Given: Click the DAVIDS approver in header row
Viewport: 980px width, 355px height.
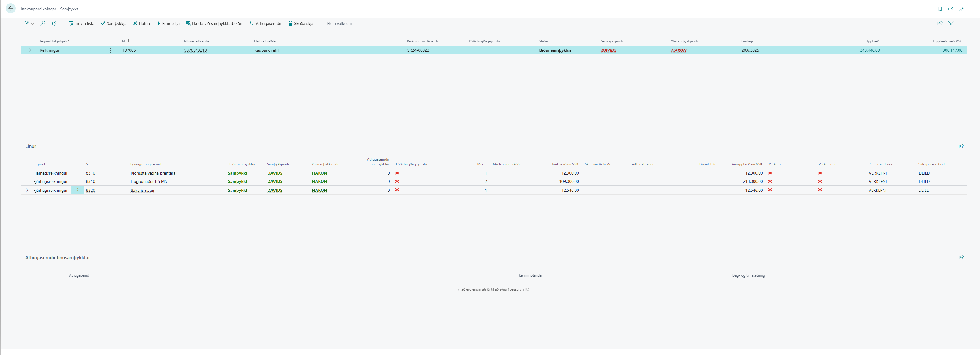Looking at the screenshot, I should tap(609, 50).
